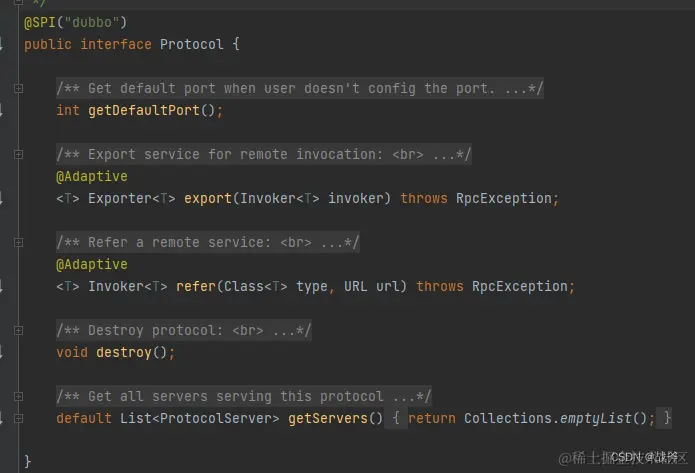
Task: Click 'throws' keyword on the refer line
Action: [x=440, y=286]
